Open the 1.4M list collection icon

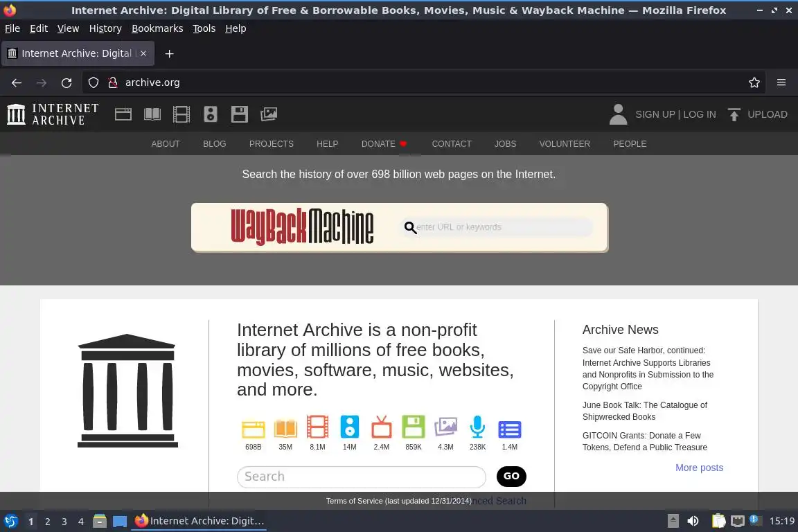coord(509,429)
